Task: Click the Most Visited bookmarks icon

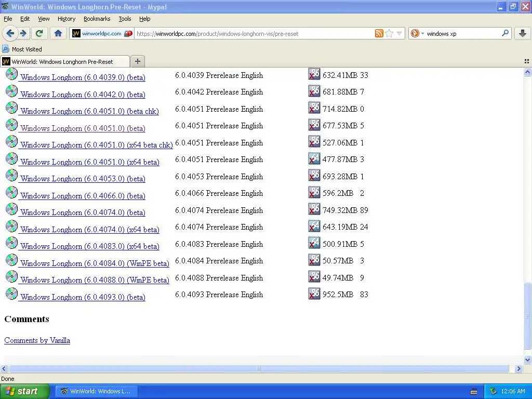Action: [6, 49]
